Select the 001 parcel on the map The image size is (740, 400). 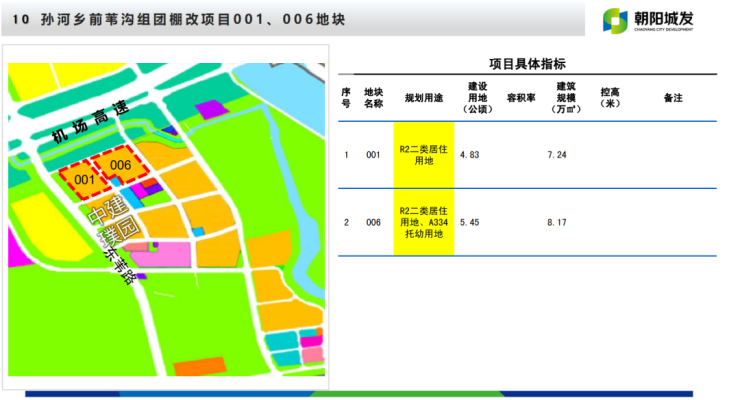84,180
